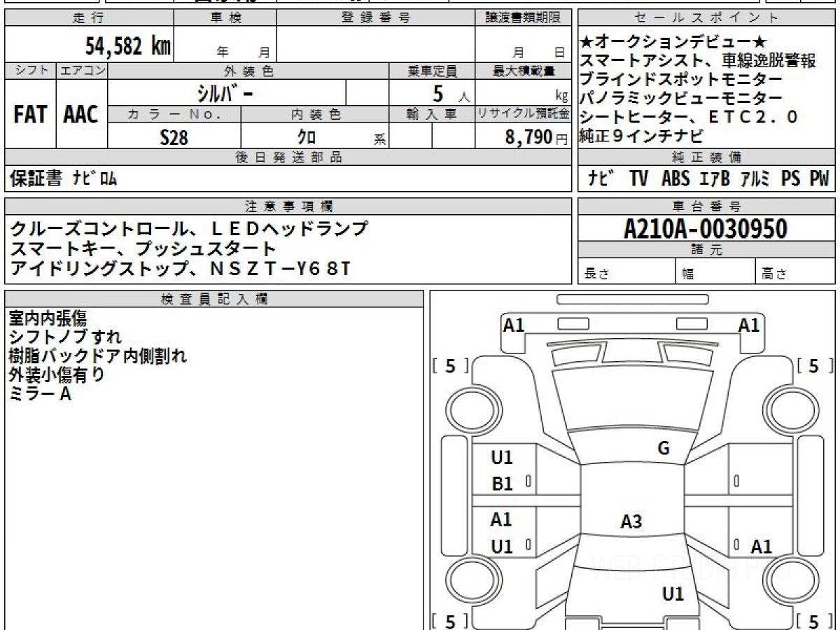
Task: Select exterior color value シルバー
Action: (224, 92)
